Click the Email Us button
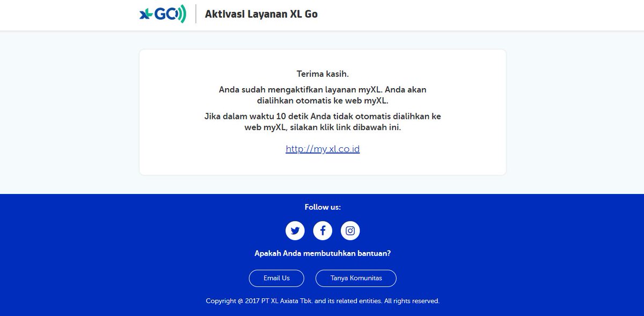Image resolution: width=644 pixels, height=316 pixels. 276,278
